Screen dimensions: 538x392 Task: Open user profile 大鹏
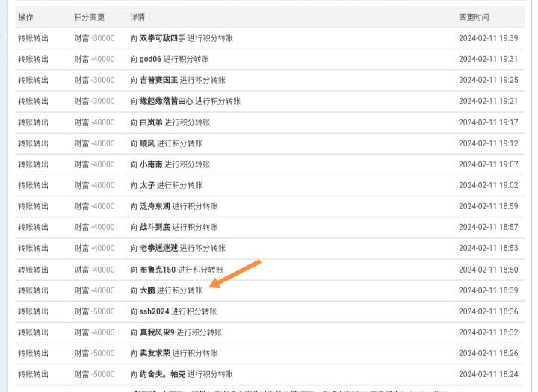tap(147, 290)
